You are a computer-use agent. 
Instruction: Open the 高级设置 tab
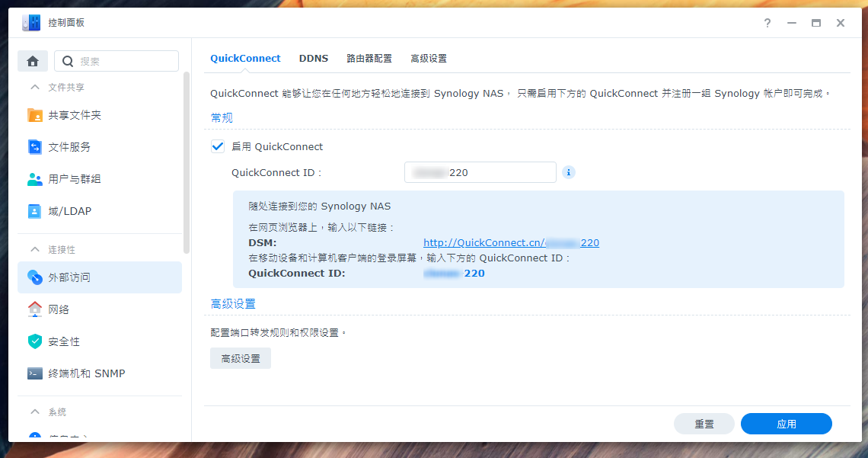[429, 59]
